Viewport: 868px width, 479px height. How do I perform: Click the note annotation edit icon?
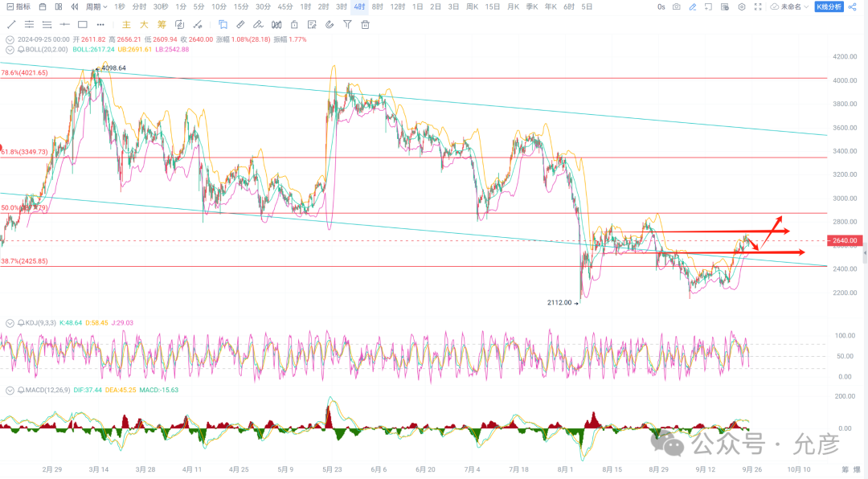point(312,24)
